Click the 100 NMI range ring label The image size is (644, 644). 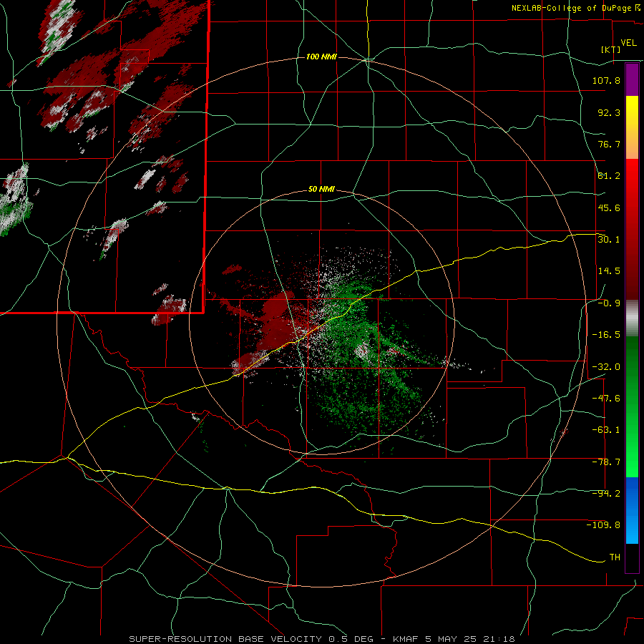point(321,57)
